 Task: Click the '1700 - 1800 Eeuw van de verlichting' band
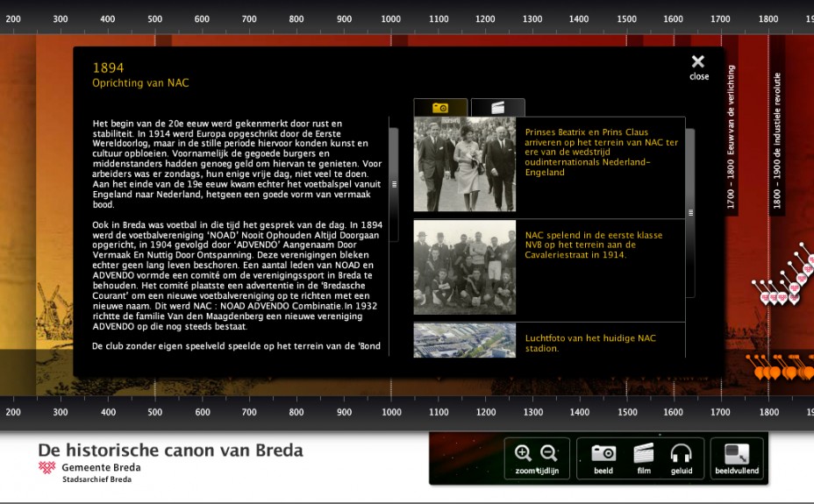coord(731,137)
